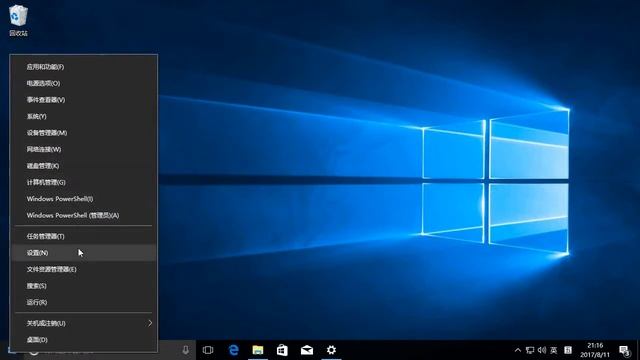The width and height of the screenshot is (640, 360).
Task: Select 电源选项(O) in the menu
Action: point(83,83)
